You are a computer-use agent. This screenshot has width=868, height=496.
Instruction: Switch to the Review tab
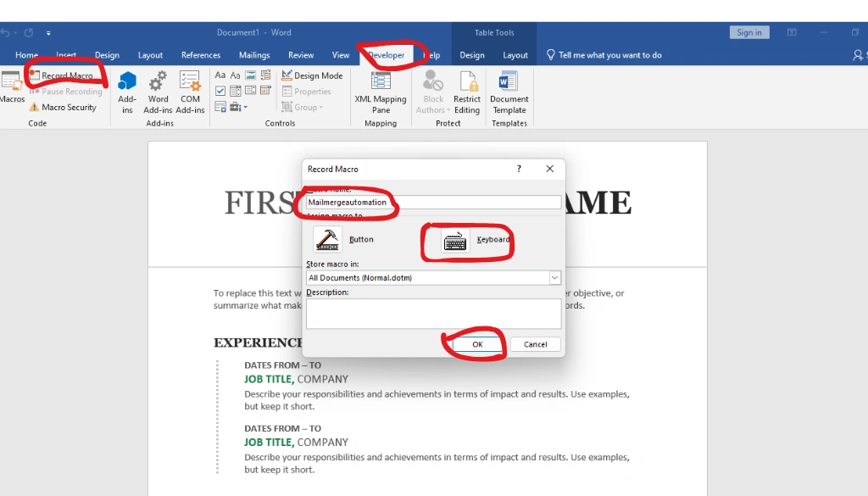click(301, 55)
